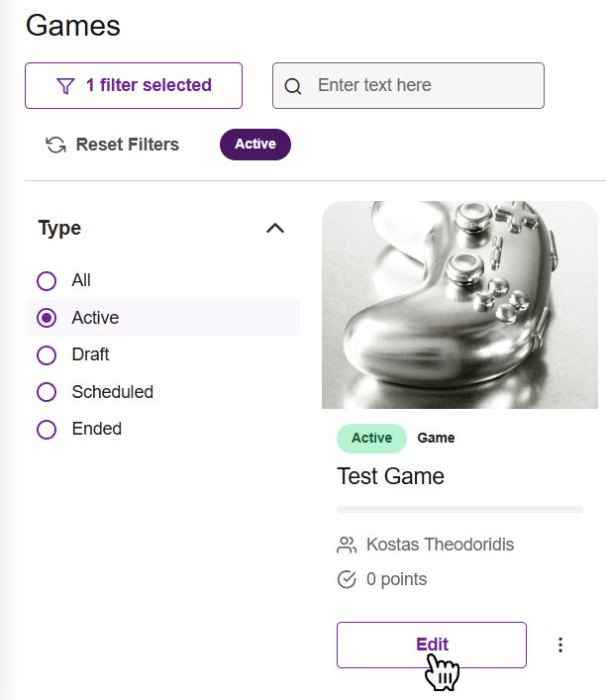
Task: Click the Reset Filters refresh icon
Action: pos(55,145)
